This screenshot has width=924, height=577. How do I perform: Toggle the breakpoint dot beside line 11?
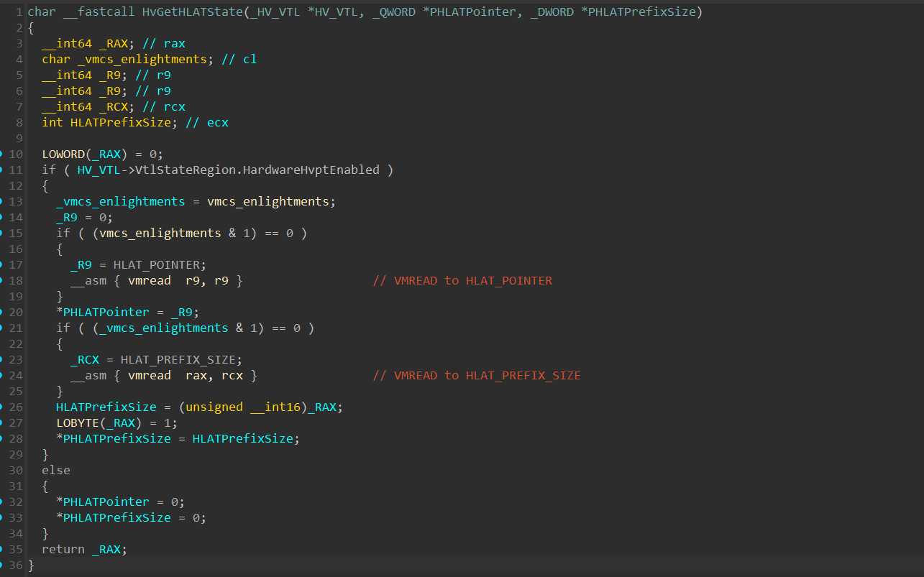pos(2,170)
